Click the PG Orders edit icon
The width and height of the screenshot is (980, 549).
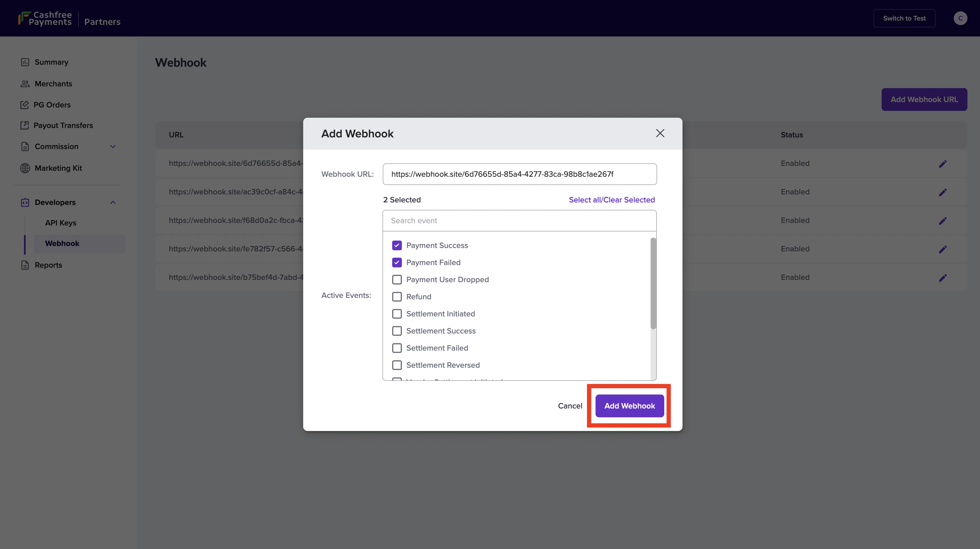pyautogui.click(x=25, y=105)
